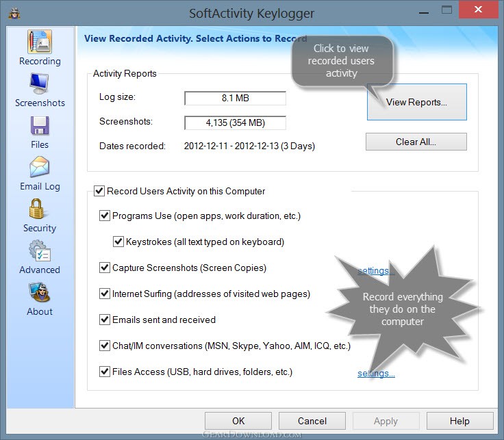Minimize the SoftActivity Keylogger window
The height and width of the screenshot is (440, 504).
pos(424,13)
